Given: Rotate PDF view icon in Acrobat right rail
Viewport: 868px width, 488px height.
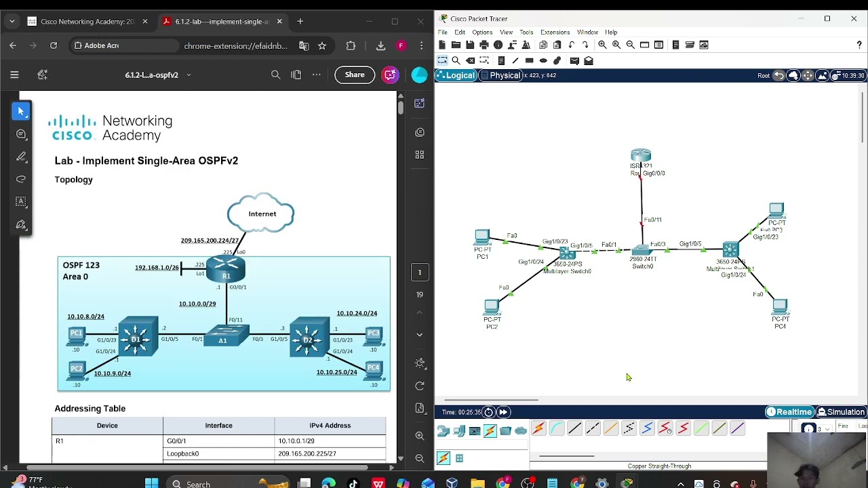Looking at the screenshot, I should [420, 386].
